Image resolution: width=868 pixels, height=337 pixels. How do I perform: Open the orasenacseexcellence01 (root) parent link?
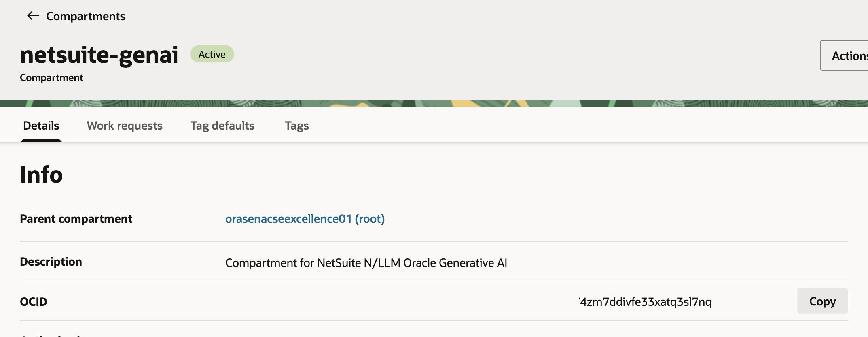pyautogui.click(x=305, y=219)
